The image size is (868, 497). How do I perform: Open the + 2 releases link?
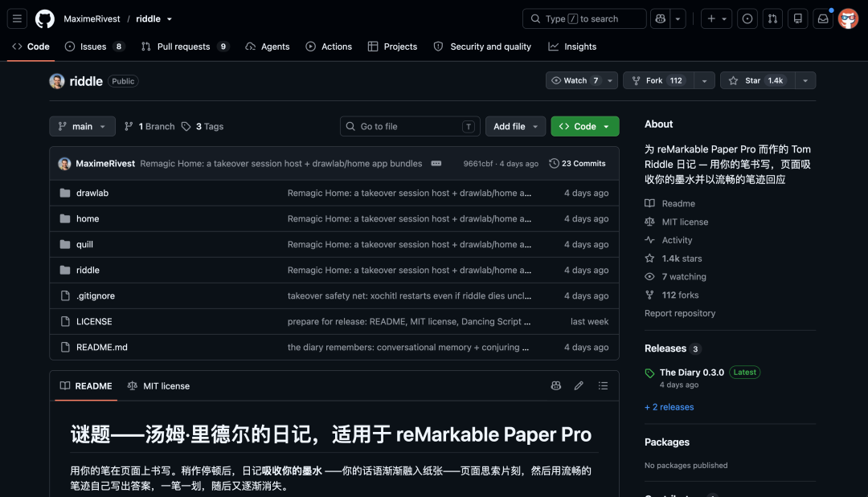(x=669, y=407)
